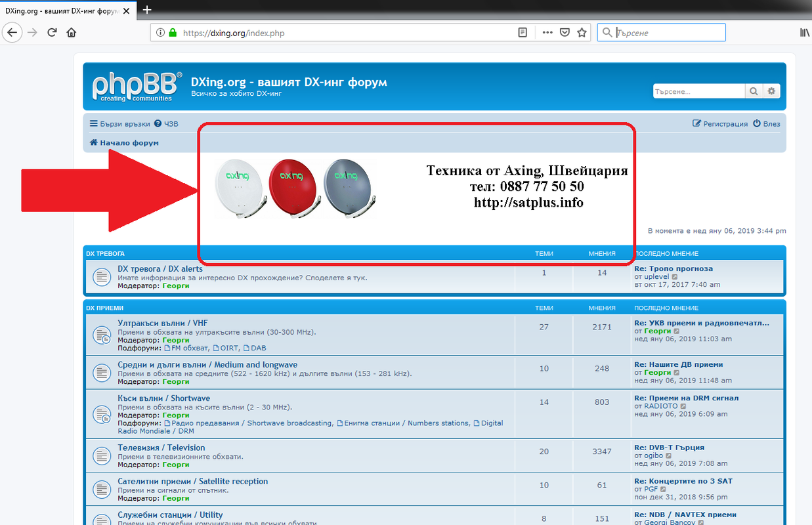Open Средни и дълги вълни forum

tap(207, 365)
